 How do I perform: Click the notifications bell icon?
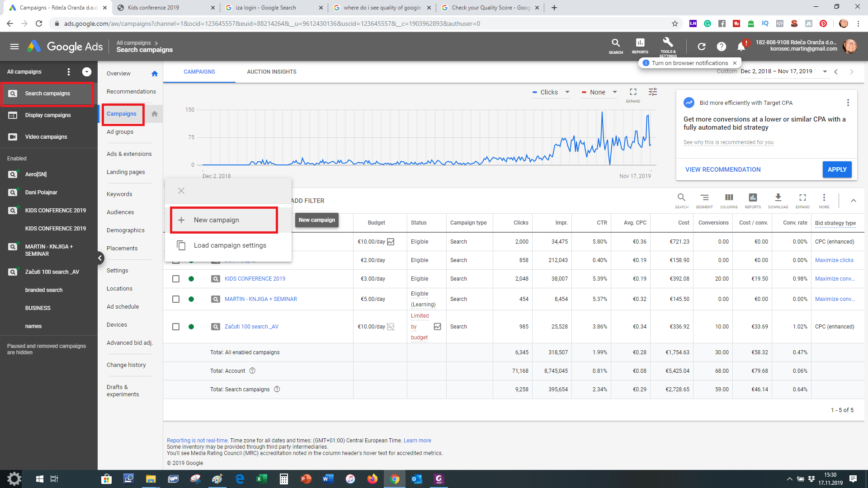(x=741, y=47)
